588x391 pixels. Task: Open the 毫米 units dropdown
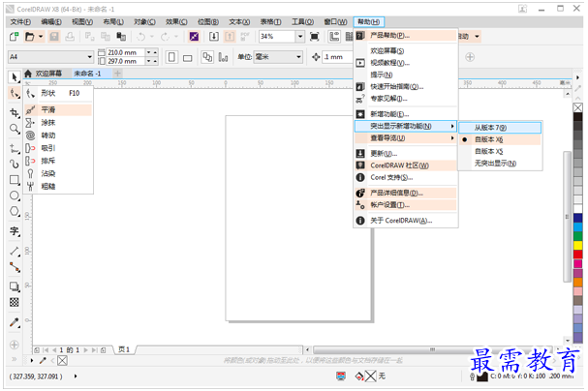tap(298, 57)
